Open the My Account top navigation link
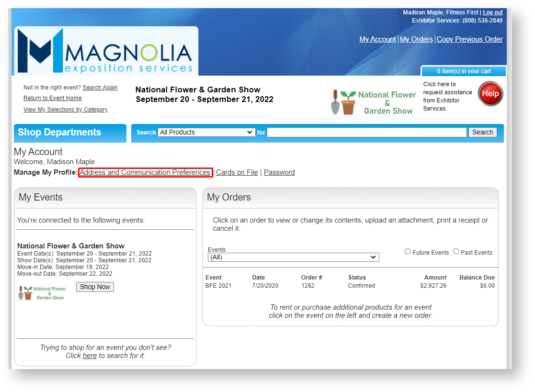 click(x=377, y=39)
